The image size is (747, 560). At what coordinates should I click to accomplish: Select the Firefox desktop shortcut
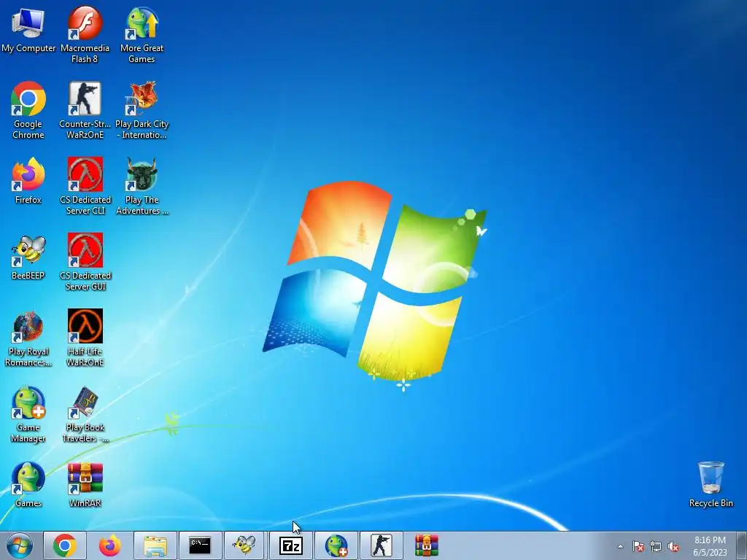click(28, 181)
